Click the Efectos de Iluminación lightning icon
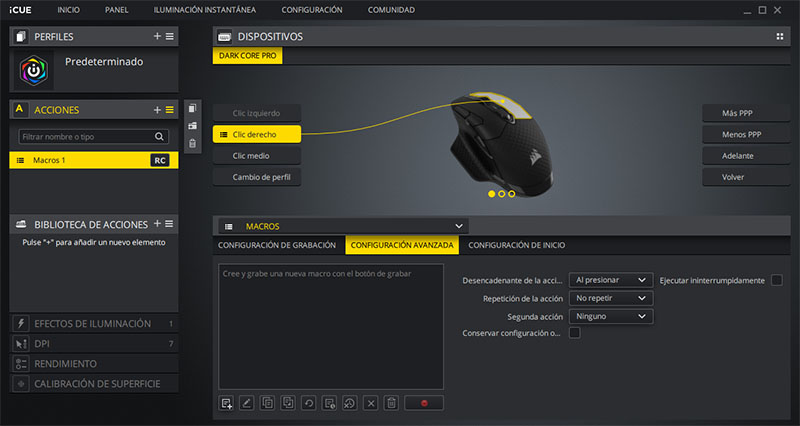 (x=21, y=323)
